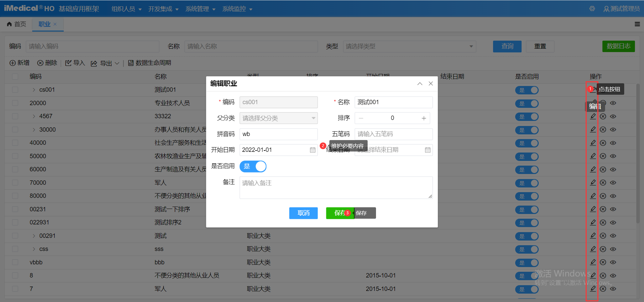Screen dimensions: 644x302
Task: Click the 编码 search input field
Action: tap(93, 46)
